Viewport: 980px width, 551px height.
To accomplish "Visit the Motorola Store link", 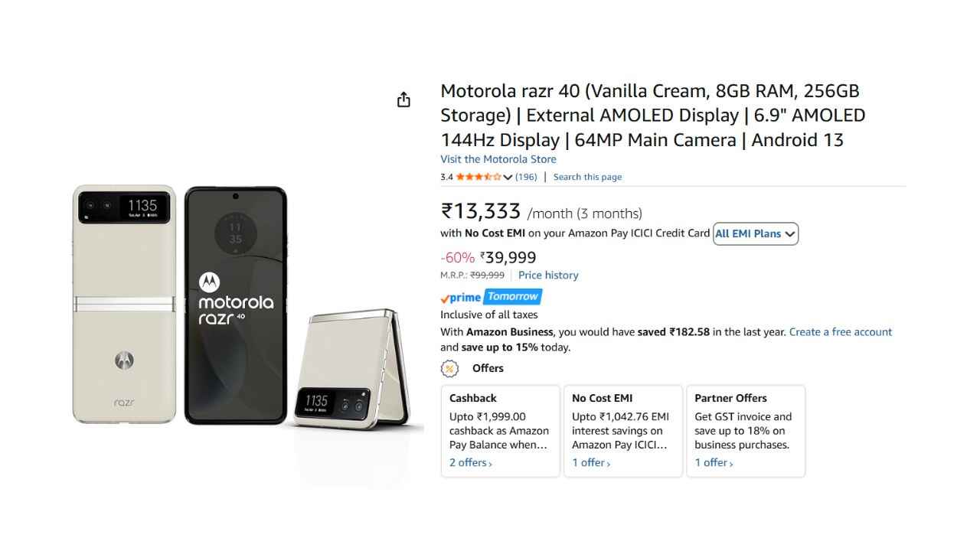I will (498, 159).
